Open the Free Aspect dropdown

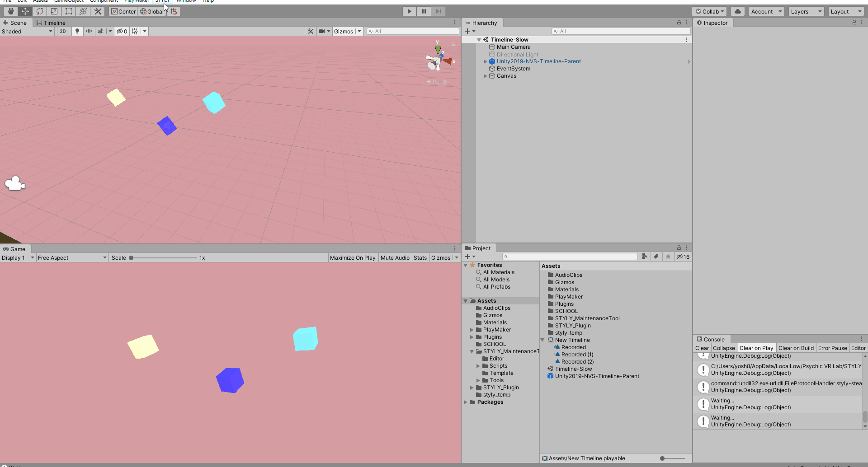pos(72,257)
